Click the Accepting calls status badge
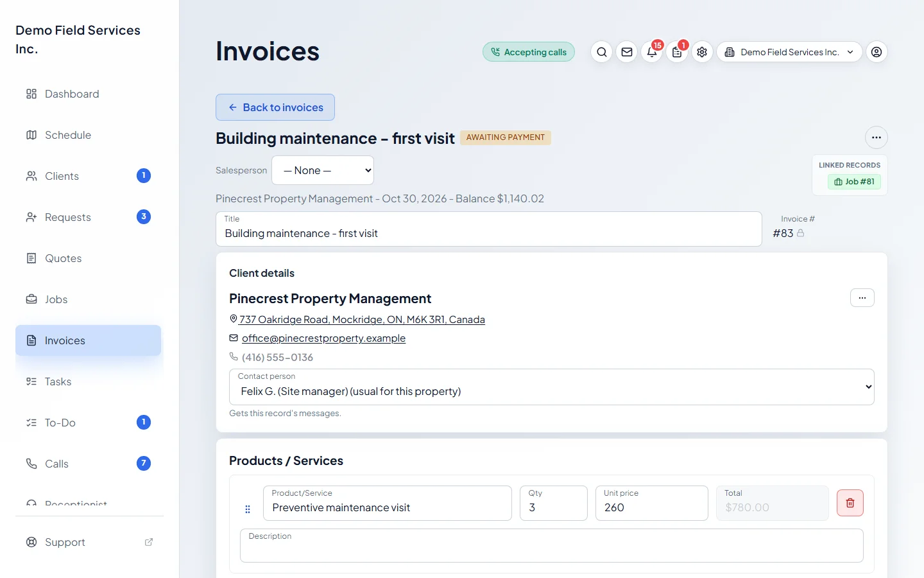The height and width of the screenshot is (578, 924). tap(529, 52)
